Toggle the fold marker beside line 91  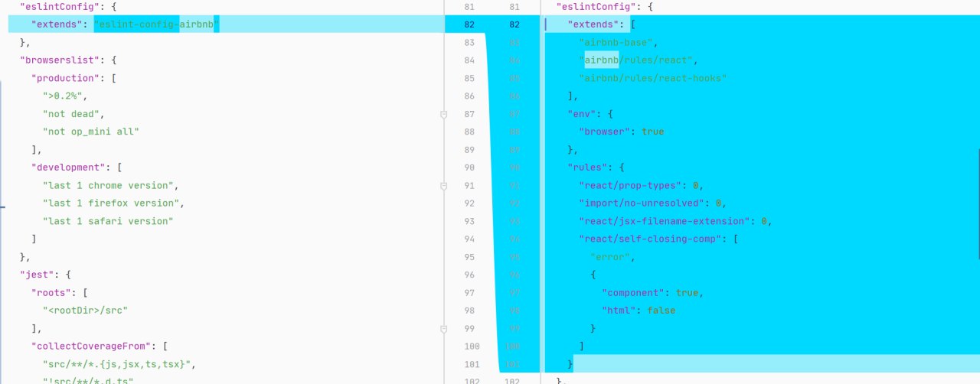tap(443, 185)
